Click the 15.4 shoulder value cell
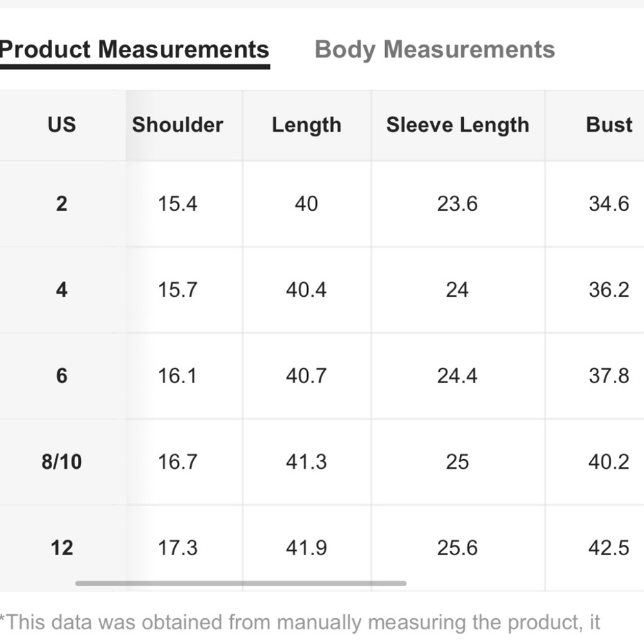 click(x=178, y=204)
